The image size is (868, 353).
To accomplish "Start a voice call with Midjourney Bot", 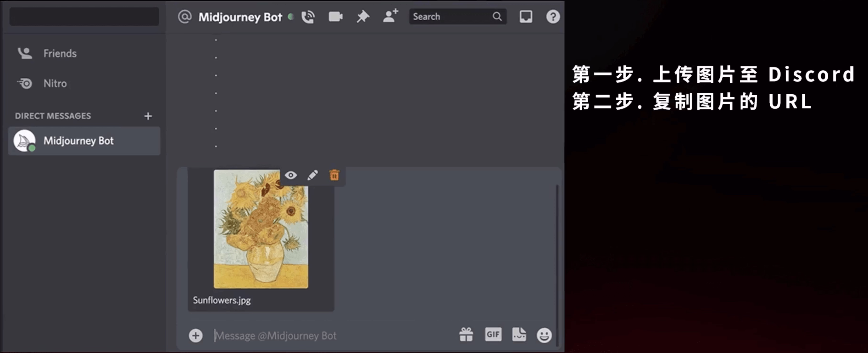I will coord(308,17).
